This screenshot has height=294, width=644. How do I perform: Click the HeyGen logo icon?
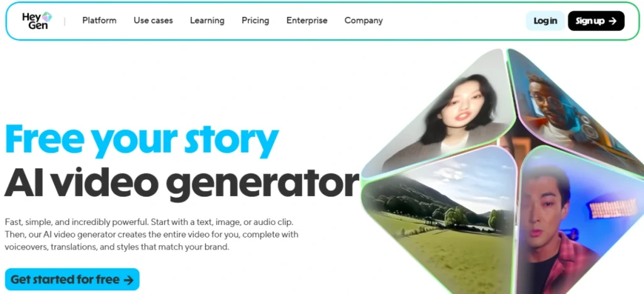coord(47,17)
